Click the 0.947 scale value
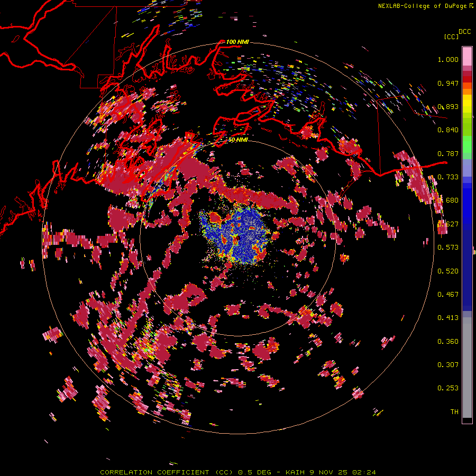476x476 pixels. coord(448,83)
